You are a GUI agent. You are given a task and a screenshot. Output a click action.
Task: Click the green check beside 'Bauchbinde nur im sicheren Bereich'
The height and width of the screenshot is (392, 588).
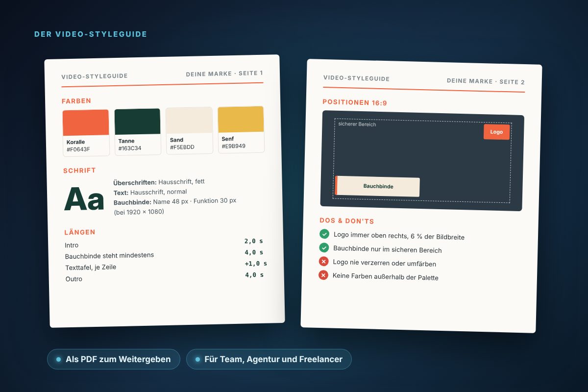tap(324, 247)
